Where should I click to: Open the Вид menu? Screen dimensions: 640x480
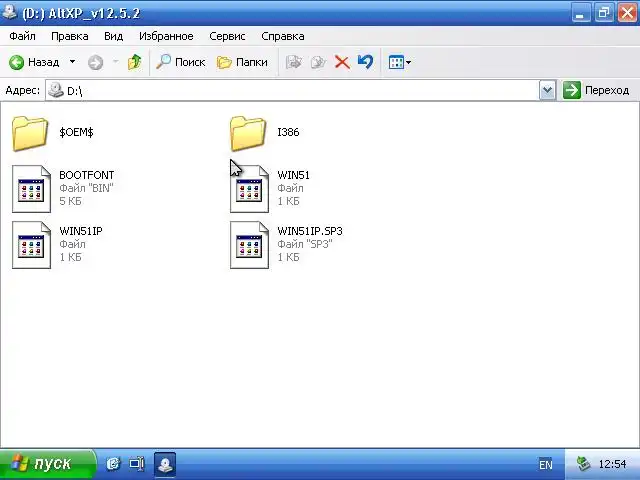pos(113,36)
